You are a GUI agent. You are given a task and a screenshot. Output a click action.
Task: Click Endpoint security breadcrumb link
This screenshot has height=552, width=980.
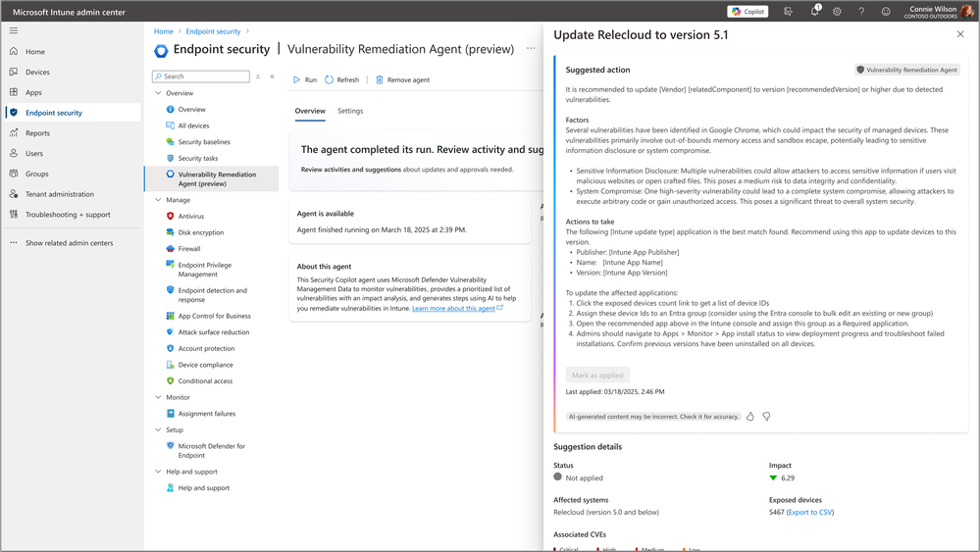click(x=213, y=31)
